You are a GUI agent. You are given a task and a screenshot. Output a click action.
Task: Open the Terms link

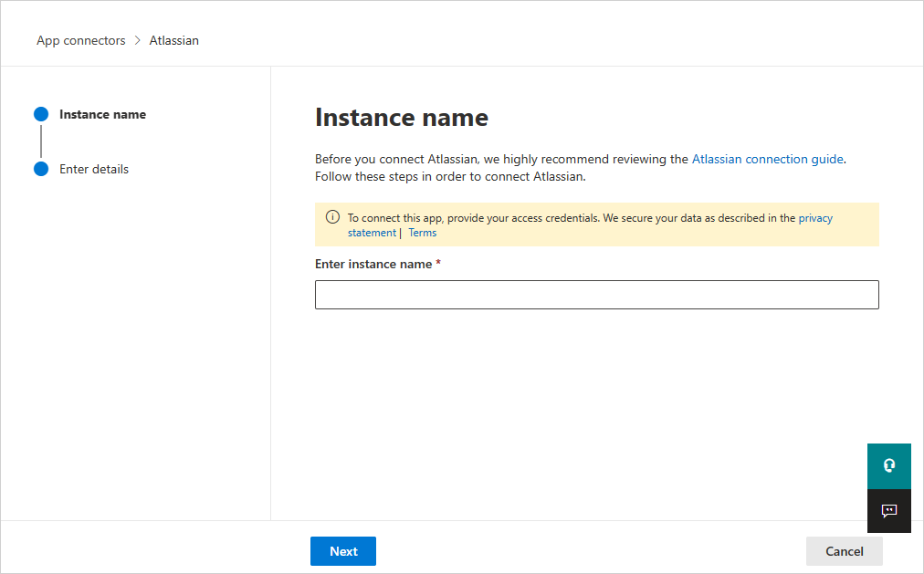coord(422,233)
